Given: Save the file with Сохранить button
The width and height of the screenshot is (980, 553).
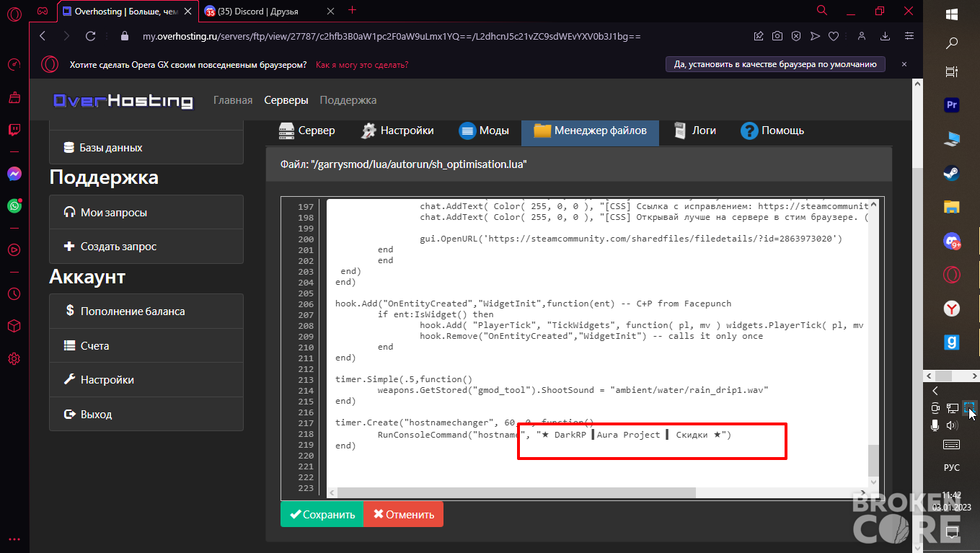Looking at the screenshot, I should point(322,515).
